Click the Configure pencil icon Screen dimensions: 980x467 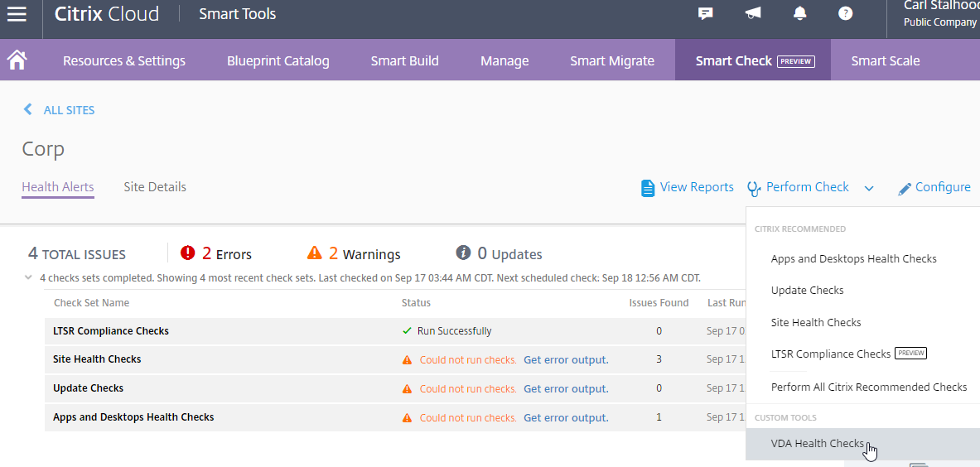click(905, 189)
